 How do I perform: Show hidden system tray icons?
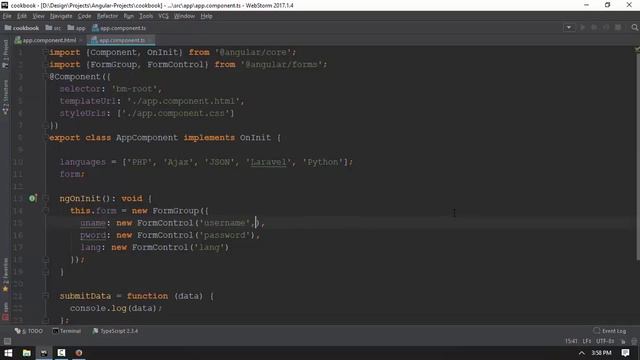[582, 353]
